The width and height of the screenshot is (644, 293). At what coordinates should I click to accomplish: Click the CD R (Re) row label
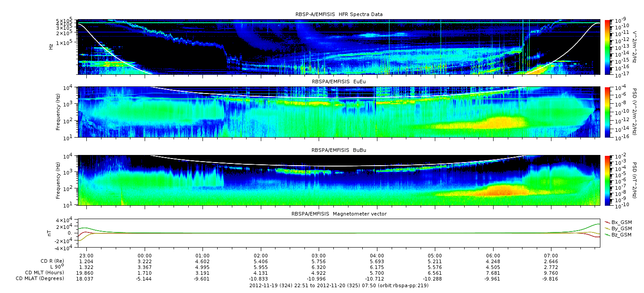point(49,261)
